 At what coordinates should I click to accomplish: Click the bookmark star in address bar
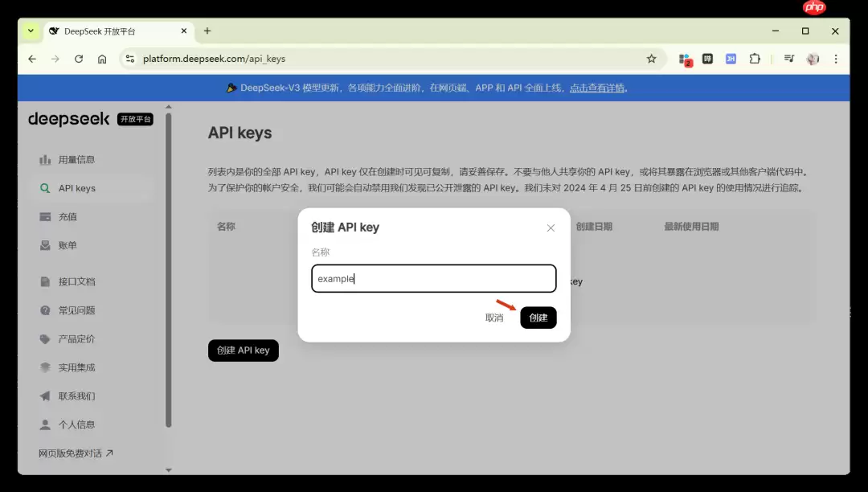(652, 58)
